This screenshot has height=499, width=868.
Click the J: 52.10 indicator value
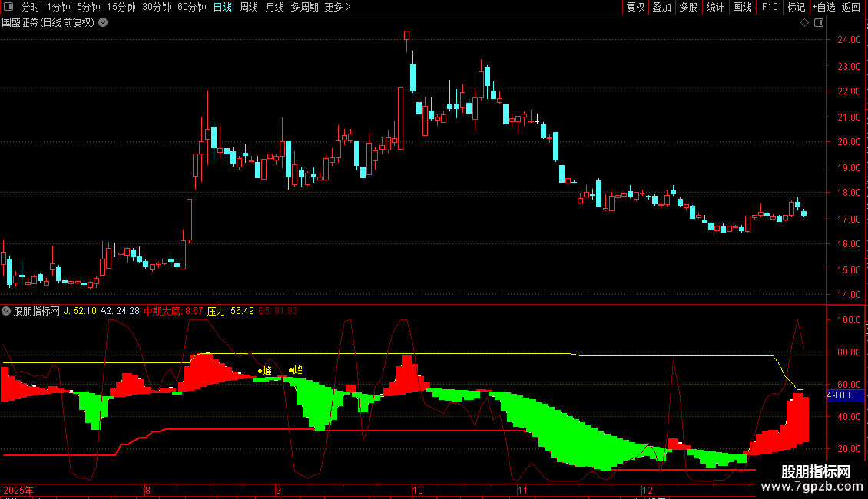(x=80, y=312)
